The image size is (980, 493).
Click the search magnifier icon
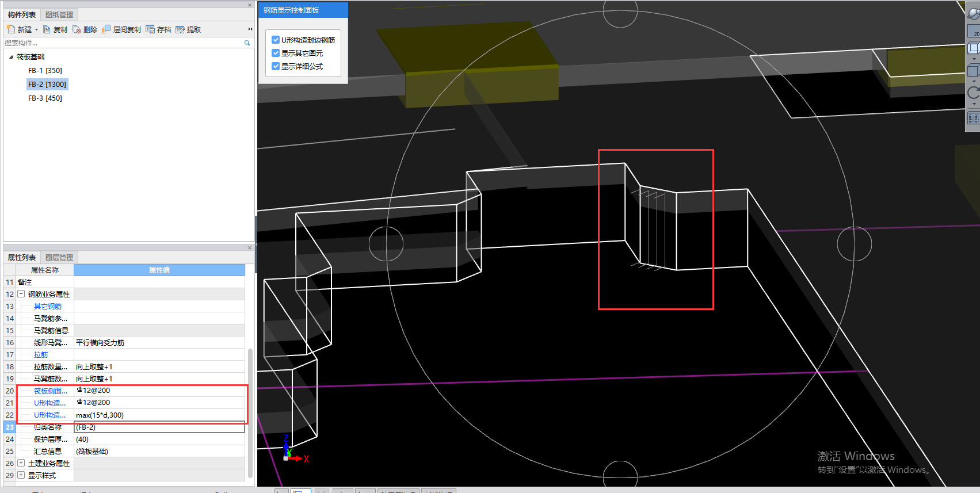247,43
